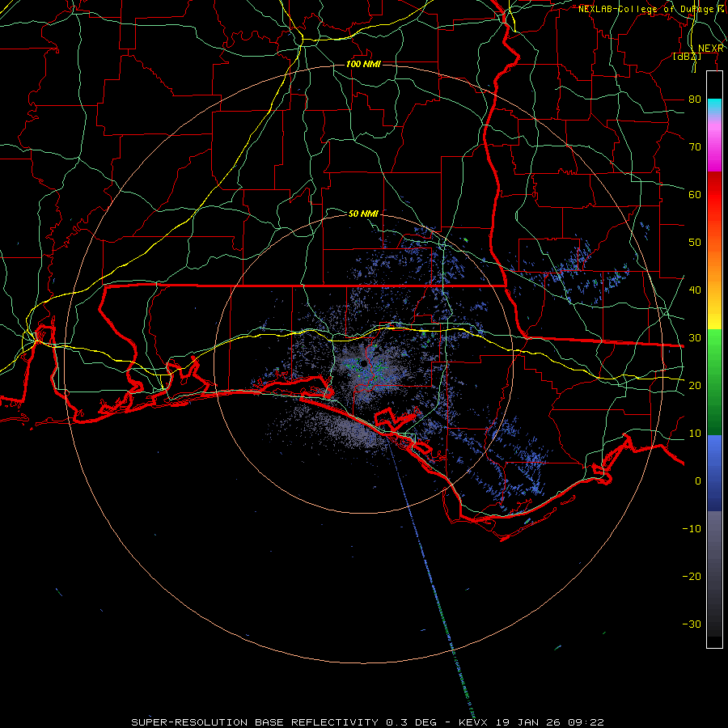Click the "0.3 DEG" tilt angle in the caption
The width and height of the screenshot is (728, 728).
411,722
